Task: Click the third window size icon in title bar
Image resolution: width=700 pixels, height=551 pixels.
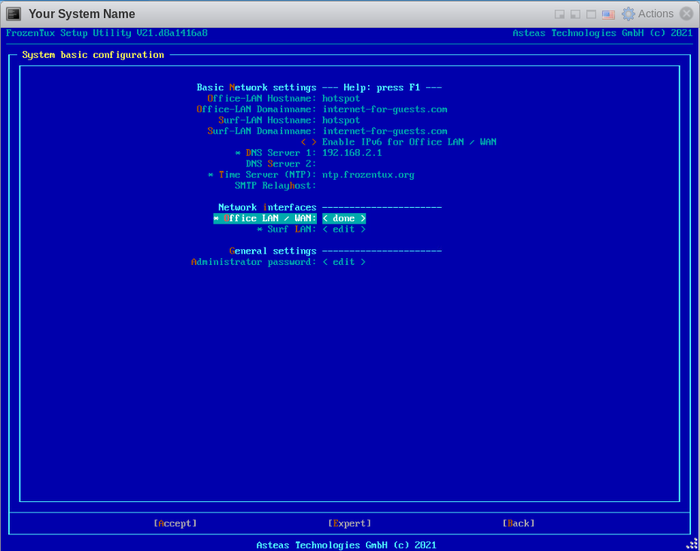Action: [x=591, y=15]
